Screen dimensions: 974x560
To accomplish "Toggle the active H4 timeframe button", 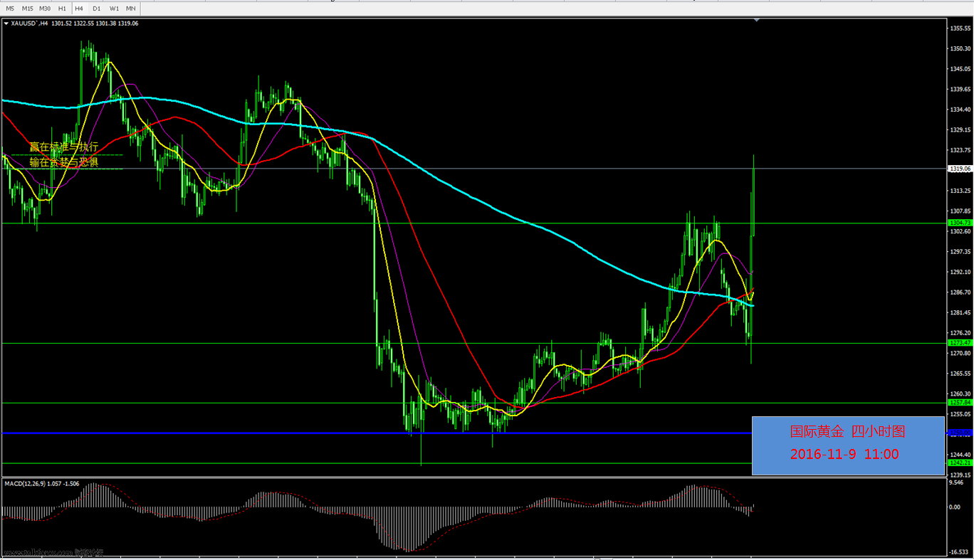I will pos(78,9).
